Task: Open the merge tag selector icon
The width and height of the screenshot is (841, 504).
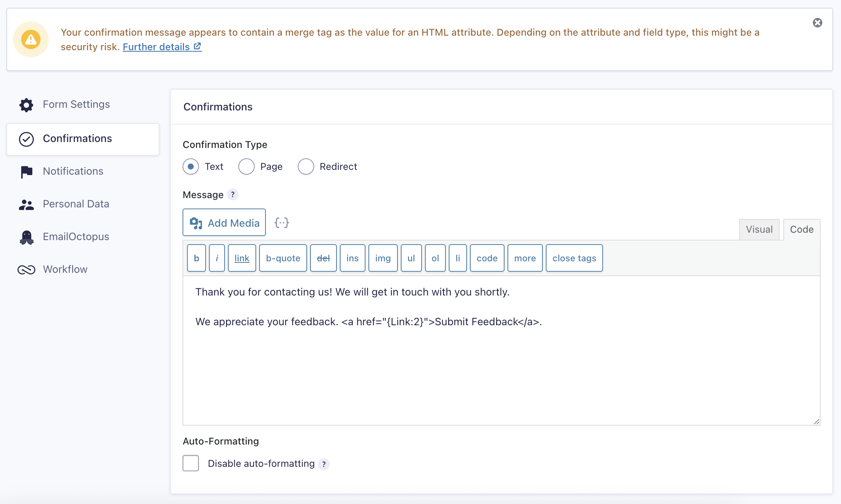Action: [x=281, y=223]
